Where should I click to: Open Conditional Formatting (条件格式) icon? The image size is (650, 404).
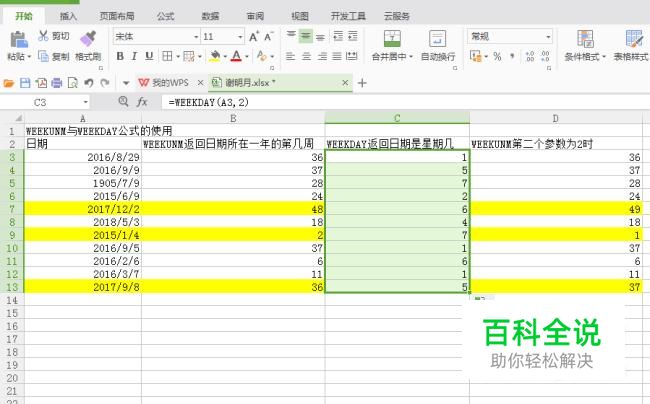[585, 39]
